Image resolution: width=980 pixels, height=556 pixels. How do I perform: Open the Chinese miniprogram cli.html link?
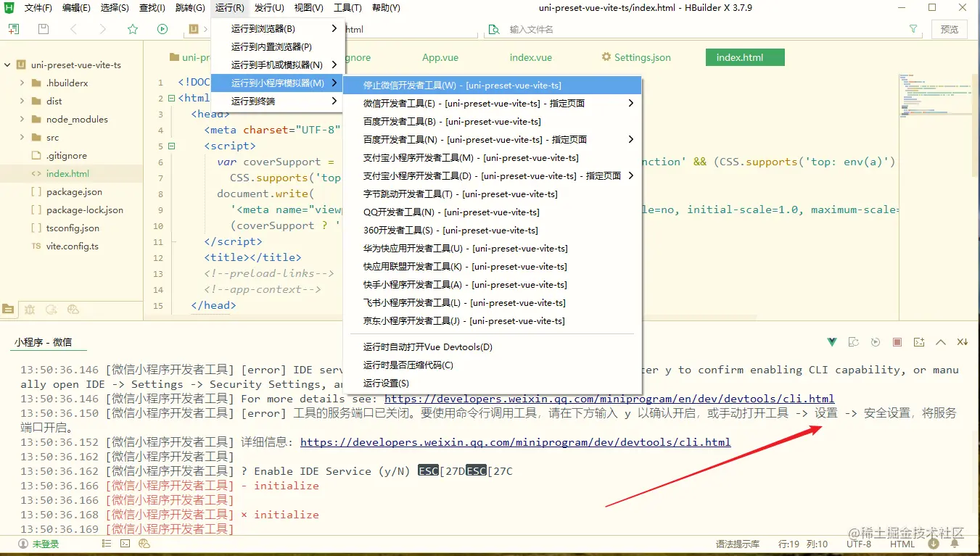tap(515, 442)
